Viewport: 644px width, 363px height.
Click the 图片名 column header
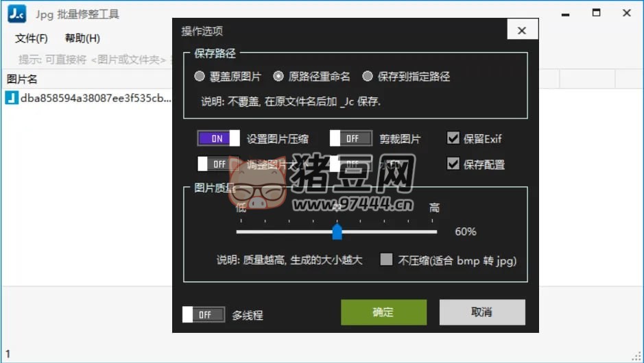click(23, 79)
